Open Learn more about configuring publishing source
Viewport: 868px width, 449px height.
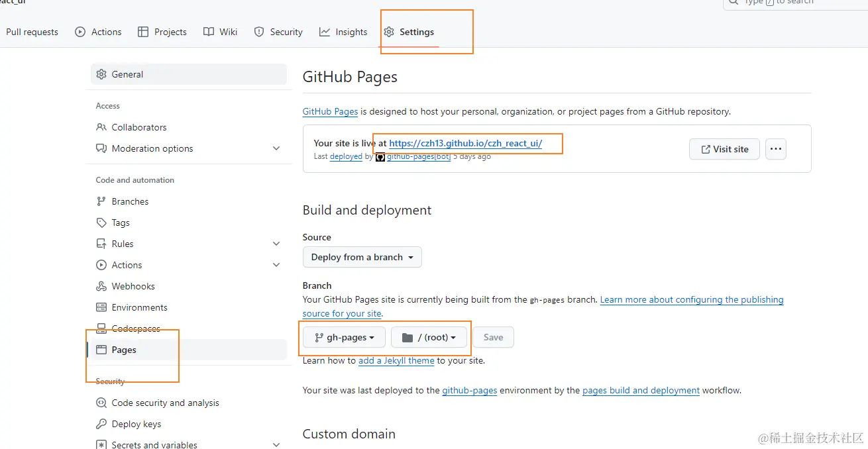692,299
